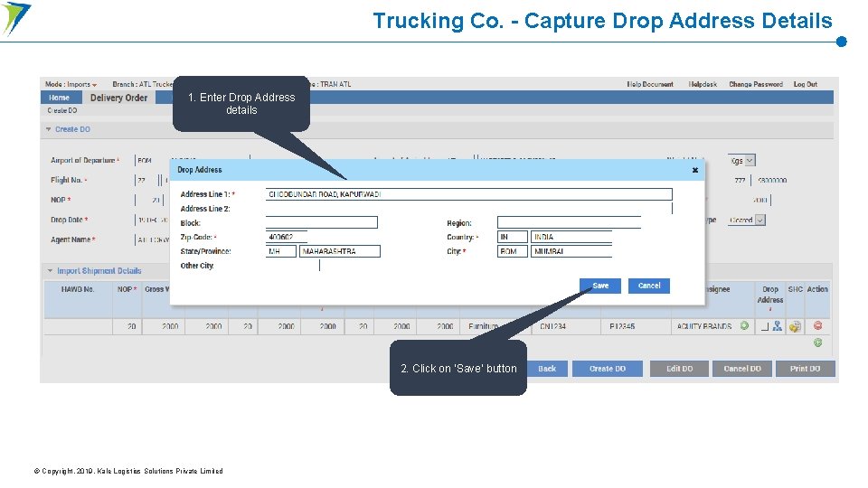Open Help Document link
This screenshot has height=488, width=868.
(650, 84)
